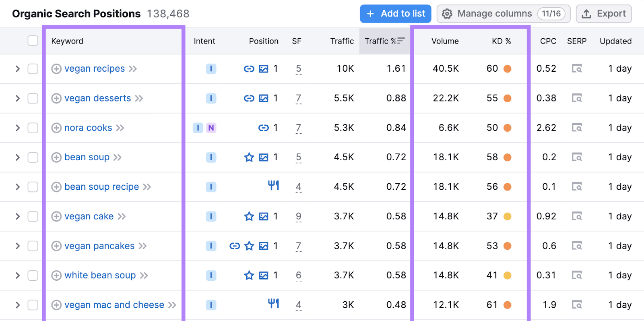Click recipe fork icon in bean soup recipe row
Viewport: 644px width, 321px height.
274,185
